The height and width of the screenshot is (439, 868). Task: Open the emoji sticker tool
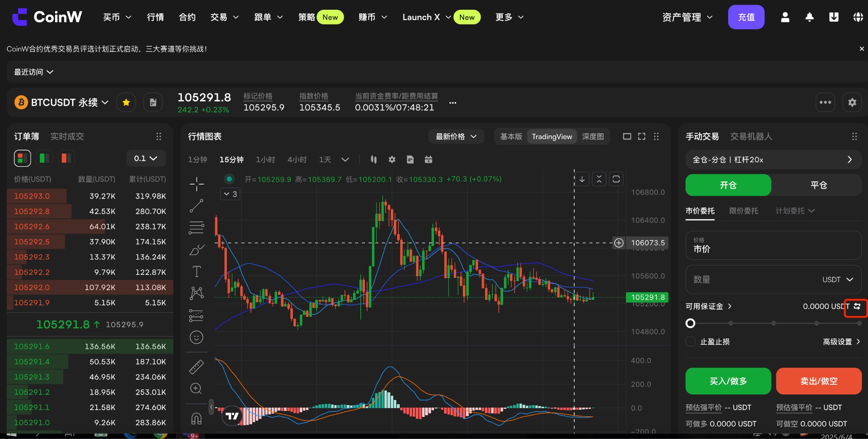point(197,337)
